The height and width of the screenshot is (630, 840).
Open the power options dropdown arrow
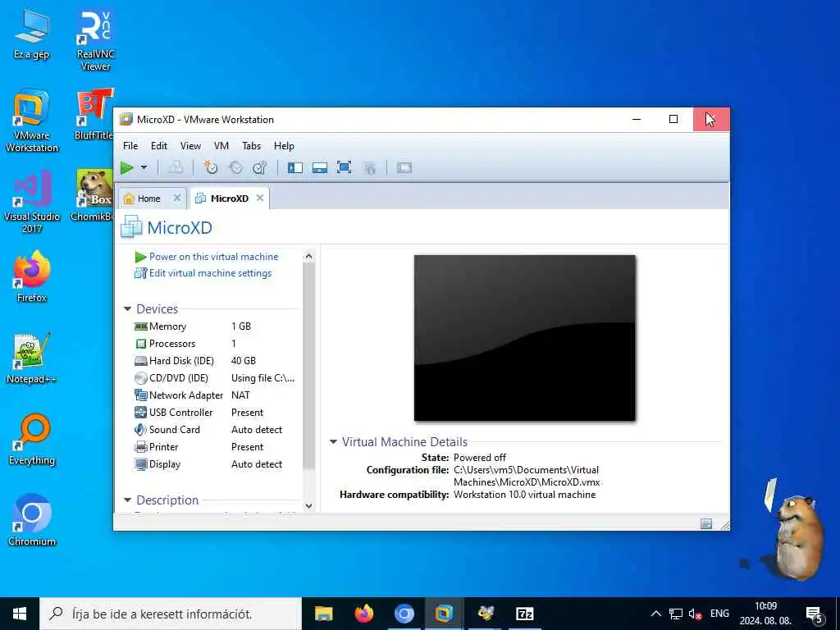144,167
